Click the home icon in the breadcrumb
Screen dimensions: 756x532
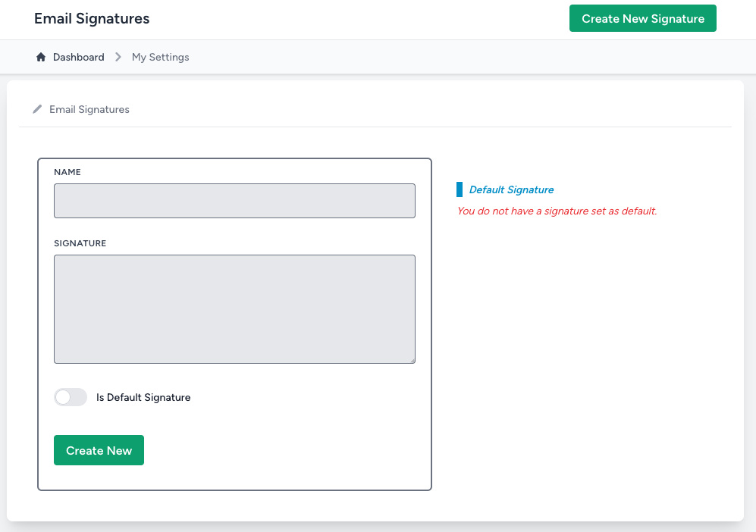click(40, 56)
